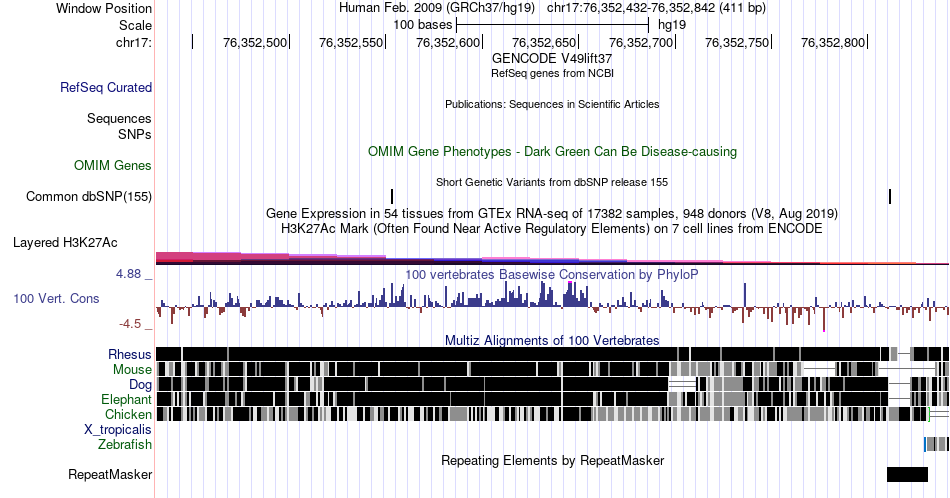The image size is (950, 498).
Task: Click the GENCODE V49lift37 track title
Action: coord(552,59)
